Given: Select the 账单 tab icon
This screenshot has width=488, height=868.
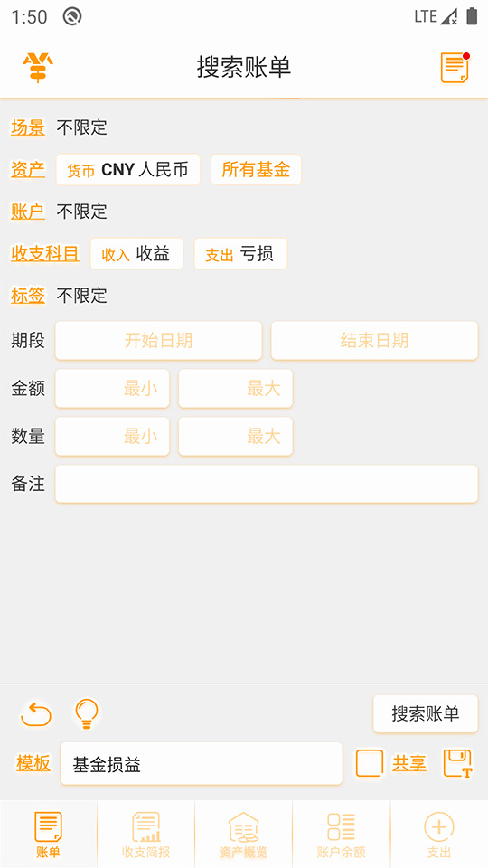Looking at the screenshot, I should (48, 827).
